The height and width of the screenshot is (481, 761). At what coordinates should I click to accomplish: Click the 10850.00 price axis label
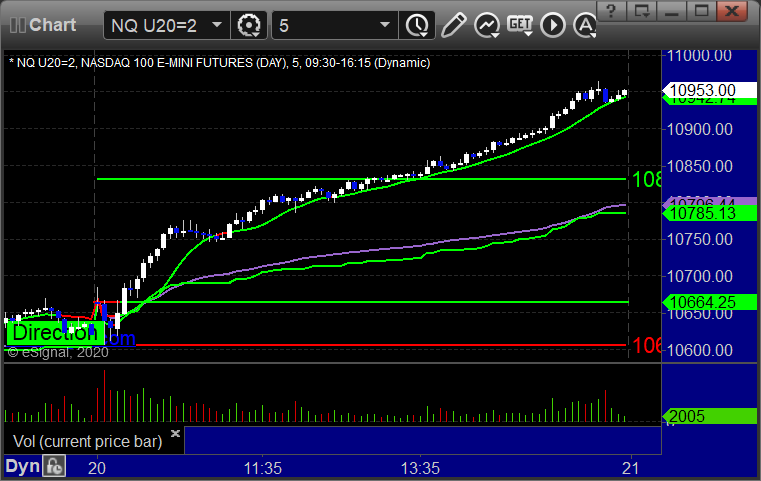pos(699,166)
